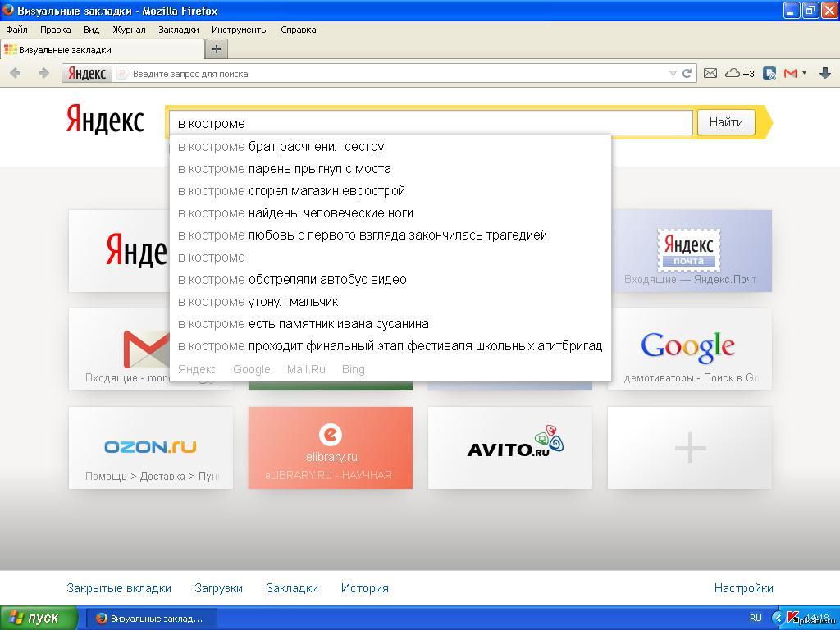The width and height of the screenshot is (840, 630).
Task: Open the Файл menu
Action: pyautogui.click(x=16, y=30)
